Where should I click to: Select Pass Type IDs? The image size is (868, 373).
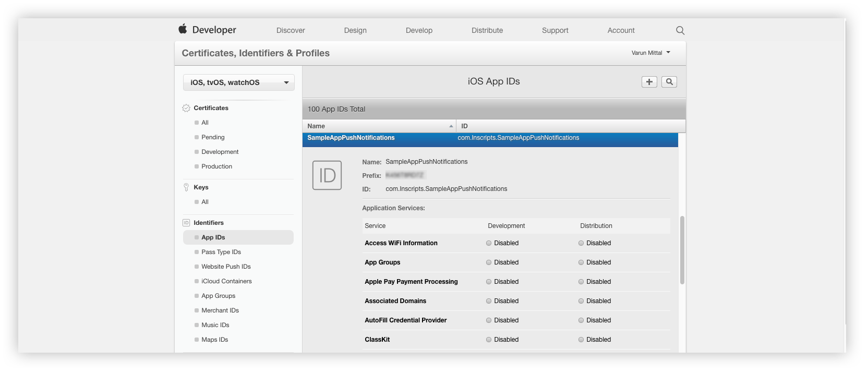click(221, 252)
